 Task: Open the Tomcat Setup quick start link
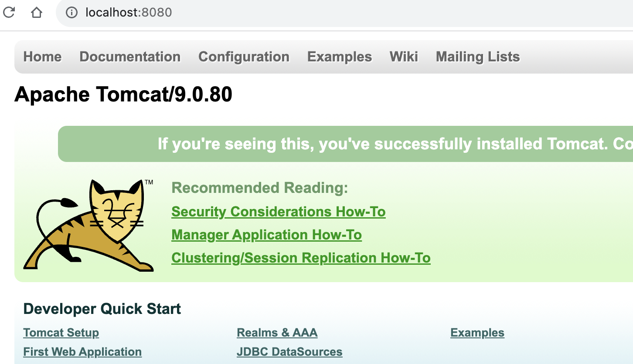[x=61, y=333]
